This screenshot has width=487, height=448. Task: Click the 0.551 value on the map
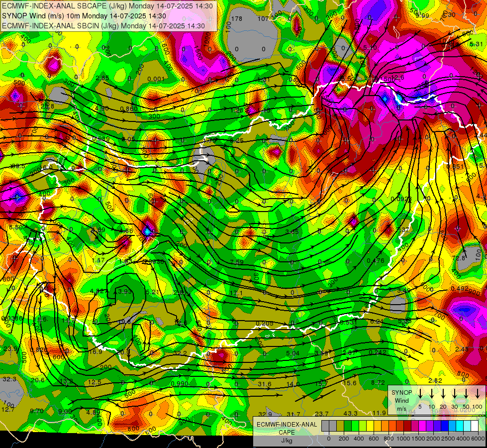point(455,167)
